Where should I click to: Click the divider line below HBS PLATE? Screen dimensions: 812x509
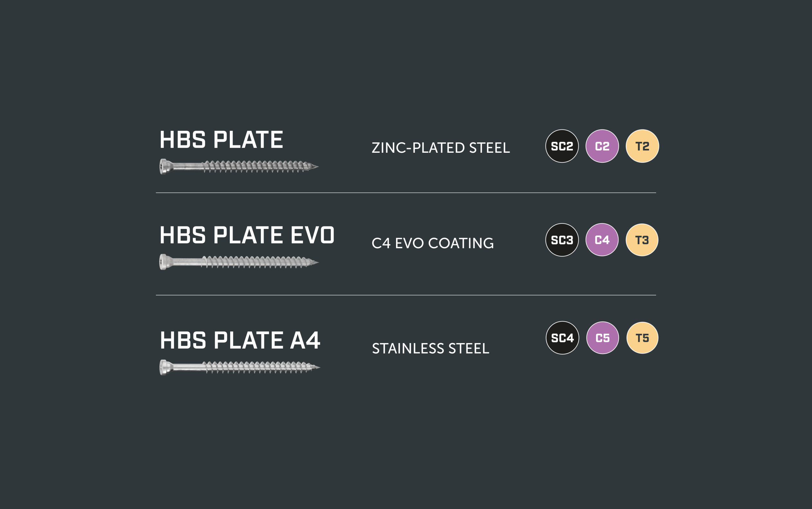pyautogui.click(x=405, y=193)
